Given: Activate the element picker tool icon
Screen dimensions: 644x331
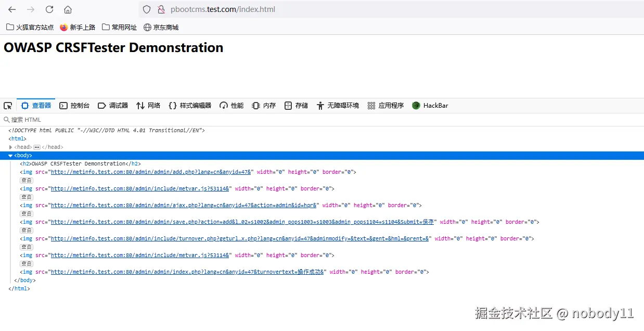Looking at the screenshot, I should tap(8, 106).
